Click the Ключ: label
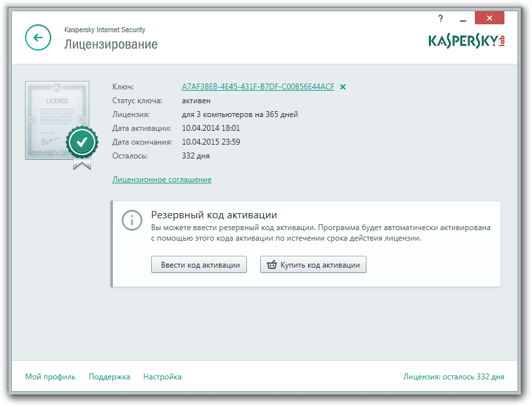 coord(123,87)
